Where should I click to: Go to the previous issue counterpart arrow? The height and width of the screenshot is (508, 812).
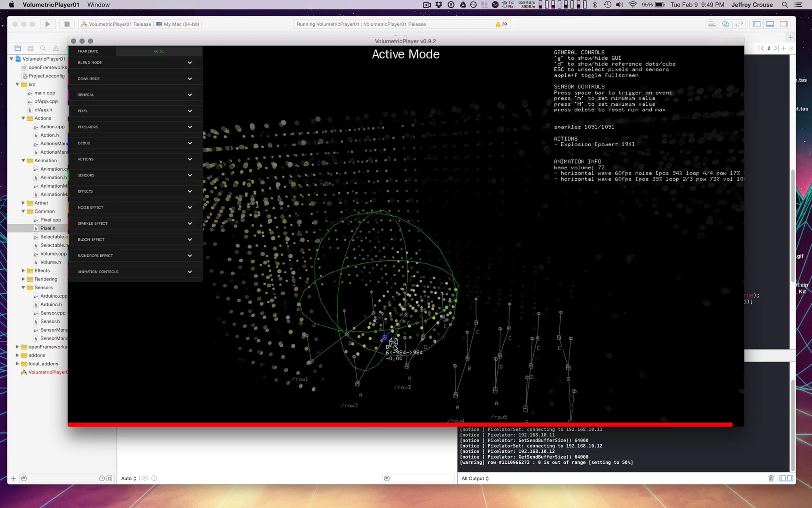point(762,48)
